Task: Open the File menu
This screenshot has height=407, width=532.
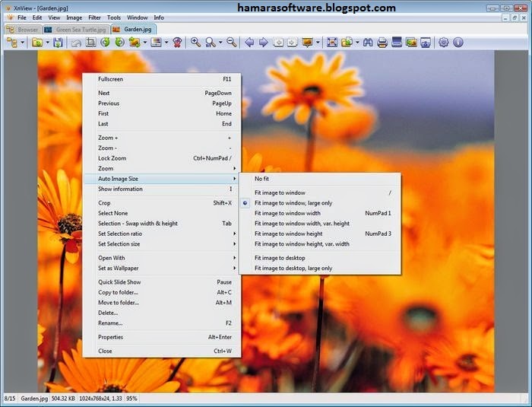Action: (22, 17)
